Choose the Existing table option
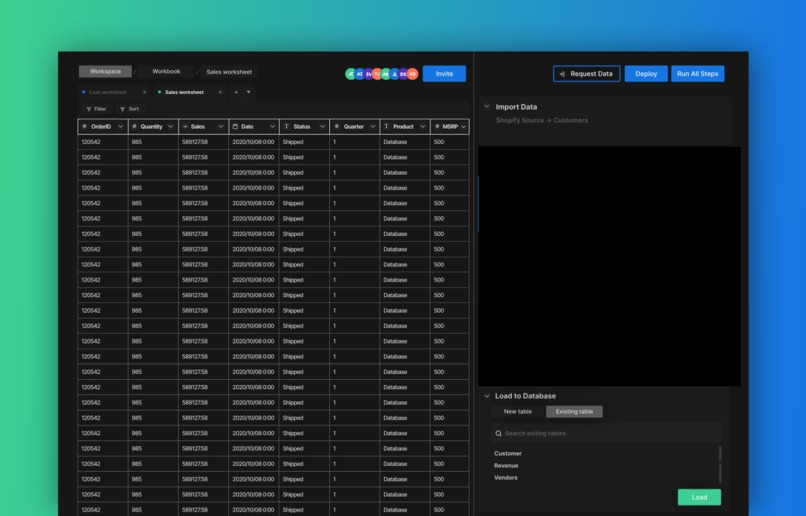The width and height of the screenshot is (806, 516). point(574,412)
